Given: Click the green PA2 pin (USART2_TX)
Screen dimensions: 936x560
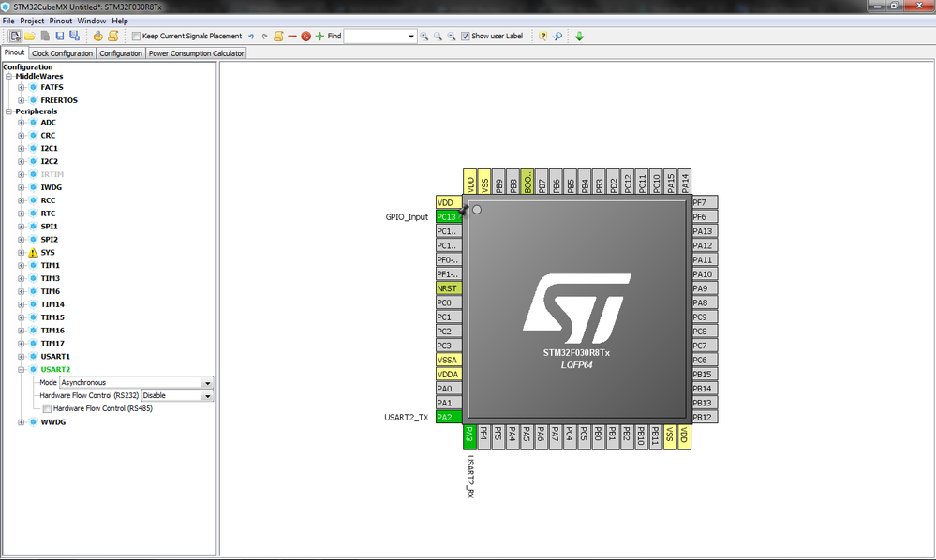Looking at the screenshot, I should pos(448,418).
